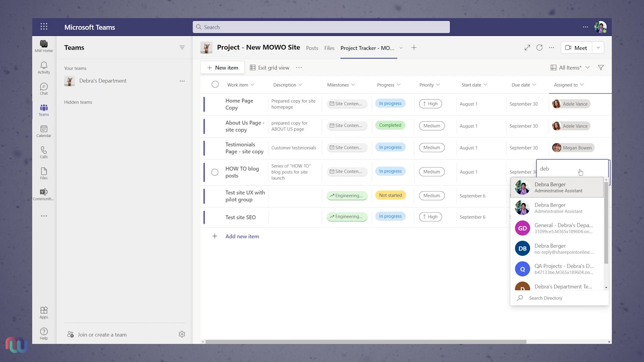The image size is (644, 362).
Task: Open the manage teams gear icon
Action: coord(182,334)
